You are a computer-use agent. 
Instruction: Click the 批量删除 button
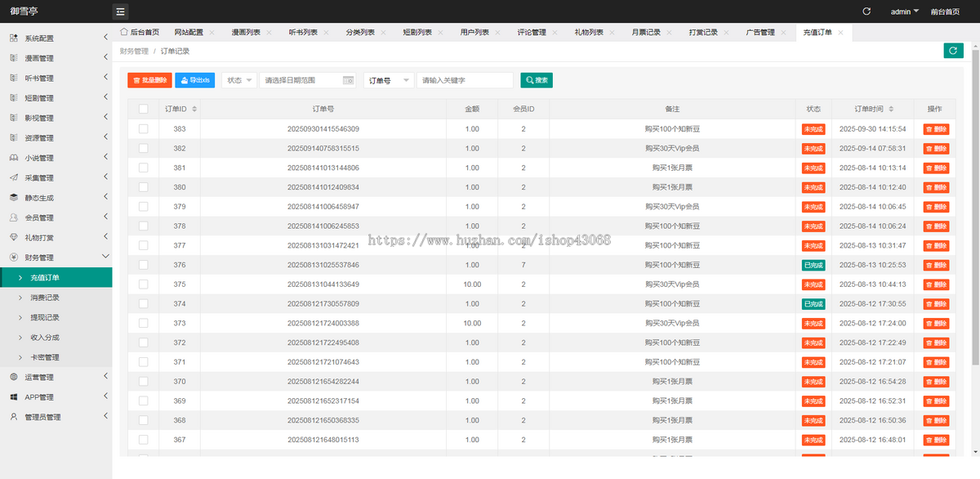[149, 80]
